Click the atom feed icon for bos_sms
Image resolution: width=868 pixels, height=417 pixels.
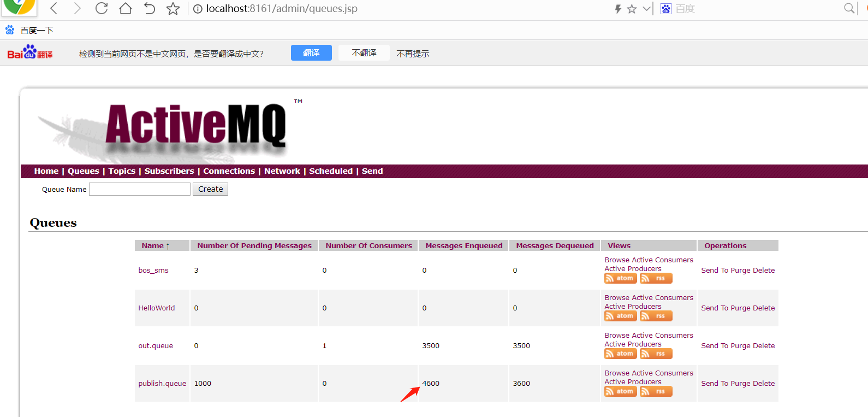pos(621,278)
